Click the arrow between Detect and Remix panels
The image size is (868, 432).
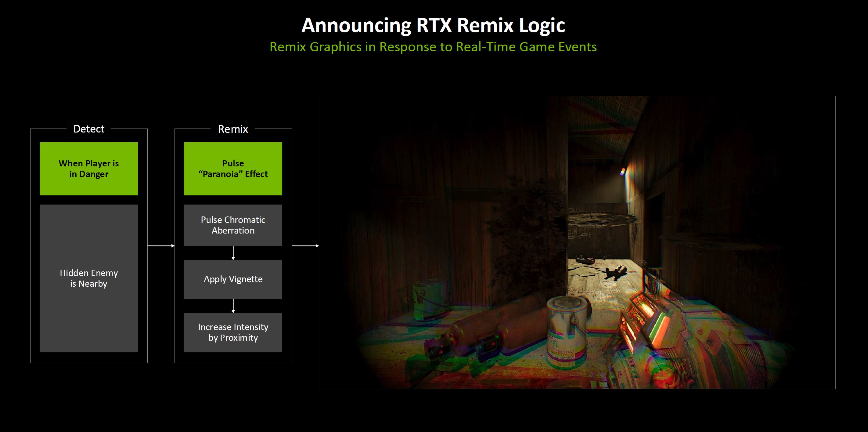pos(161,246)
